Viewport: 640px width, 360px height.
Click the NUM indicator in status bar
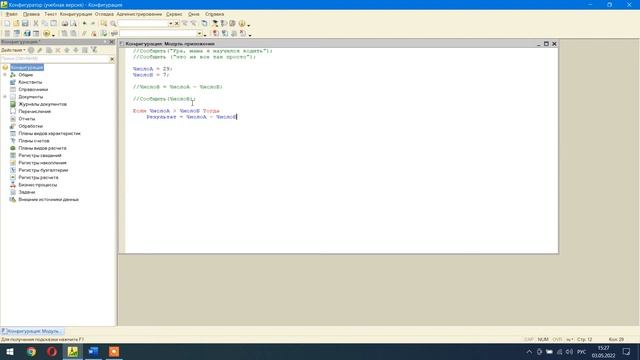543,340
